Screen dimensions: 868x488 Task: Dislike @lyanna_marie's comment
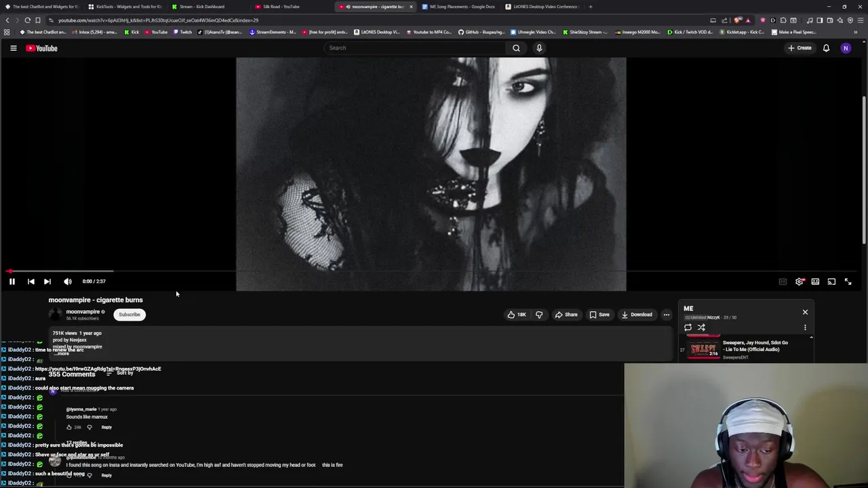pos(90,427)
